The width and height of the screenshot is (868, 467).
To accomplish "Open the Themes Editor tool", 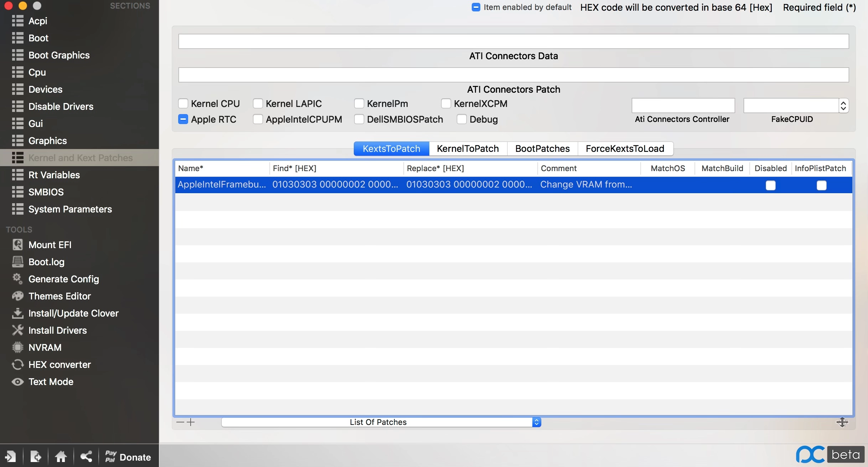I will [x=60, y=296].
